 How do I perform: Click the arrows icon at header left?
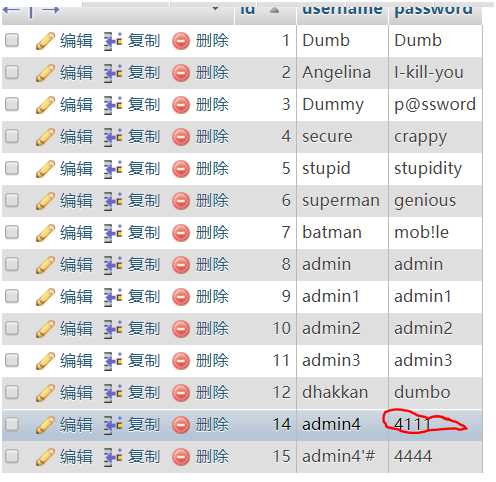click(x=31, y=11)
